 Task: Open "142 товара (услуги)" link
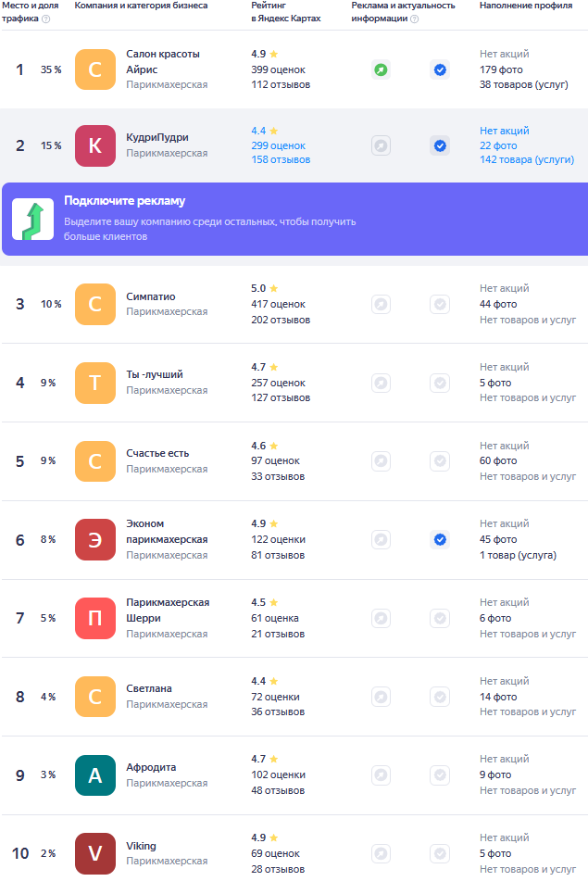tap(526, 160)
